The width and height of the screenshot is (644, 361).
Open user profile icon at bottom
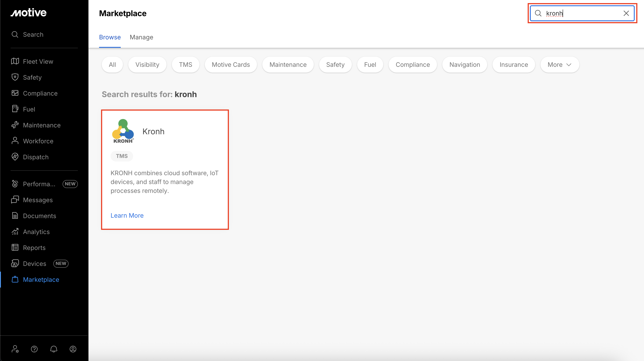click(x=73, y=349)
